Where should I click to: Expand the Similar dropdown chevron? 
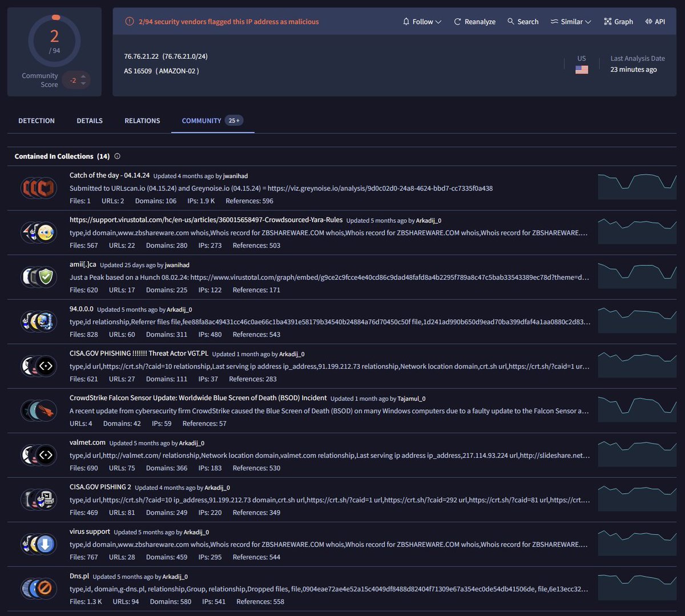tap(589, 22)
